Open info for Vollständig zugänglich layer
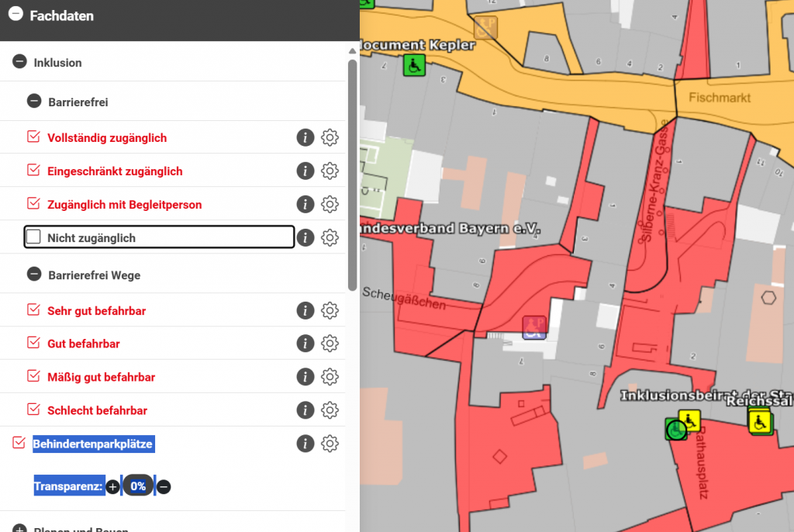 click(306, 137)
